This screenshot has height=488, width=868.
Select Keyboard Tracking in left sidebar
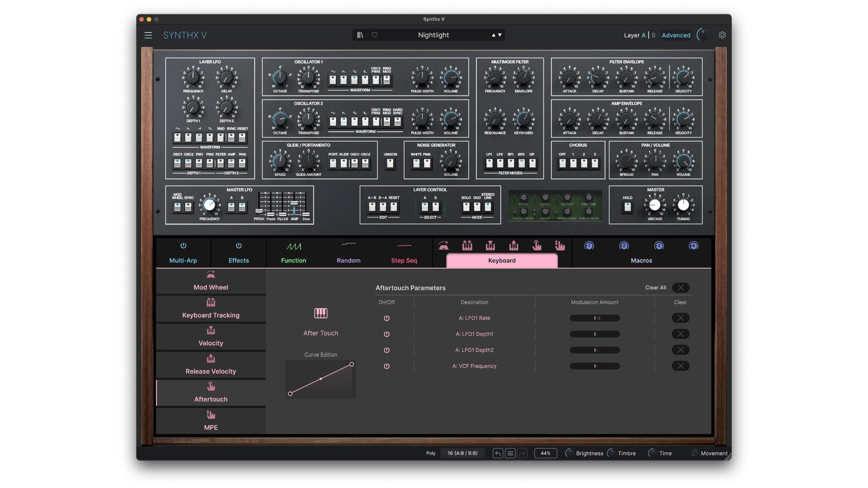[x=211, y=309]
